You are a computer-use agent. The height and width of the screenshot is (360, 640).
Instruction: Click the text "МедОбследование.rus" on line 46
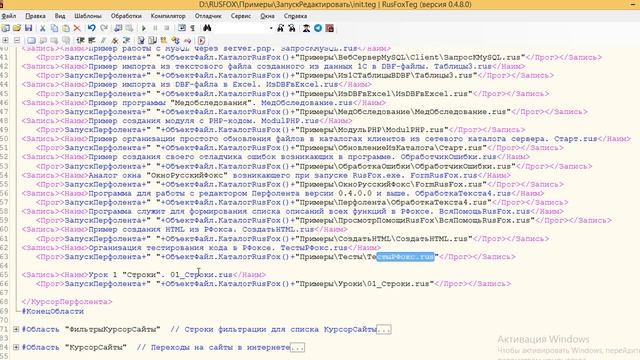pos(307,103)
